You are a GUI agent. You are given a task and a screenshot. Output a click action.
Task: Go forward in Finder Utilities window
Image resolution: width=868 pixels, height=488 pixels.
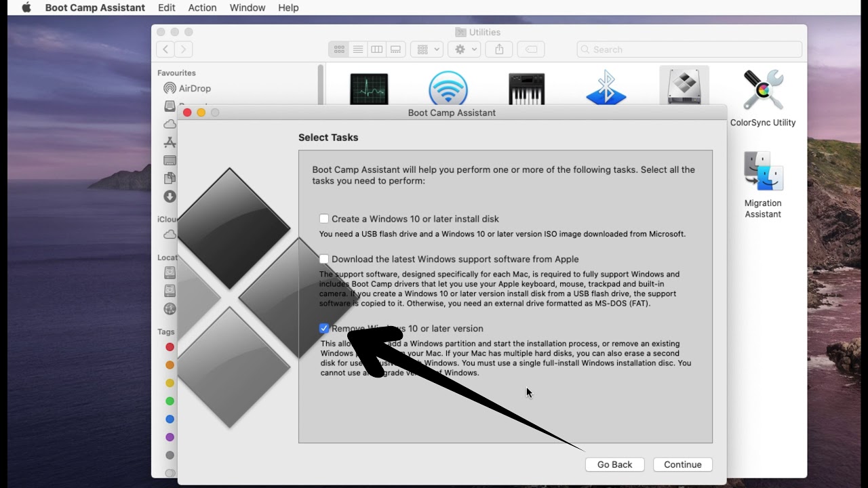pyautogui.click(x=184, y=49)
